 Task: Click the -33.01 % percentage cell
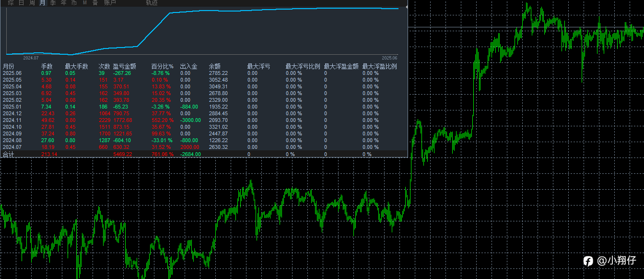162,140
